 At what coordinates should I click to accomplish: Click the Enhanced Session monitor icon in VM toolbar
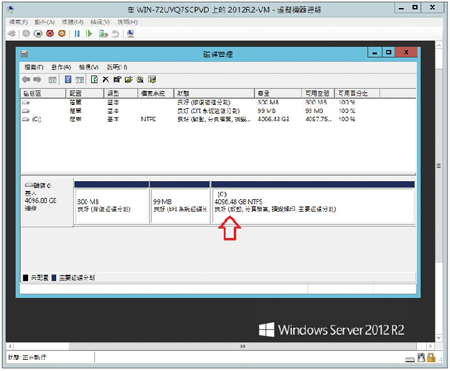130,33
